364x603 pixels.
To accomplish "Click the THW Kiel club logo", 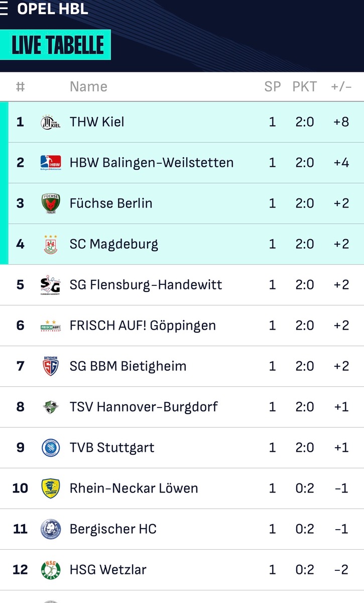I will (x=50, y=122).
